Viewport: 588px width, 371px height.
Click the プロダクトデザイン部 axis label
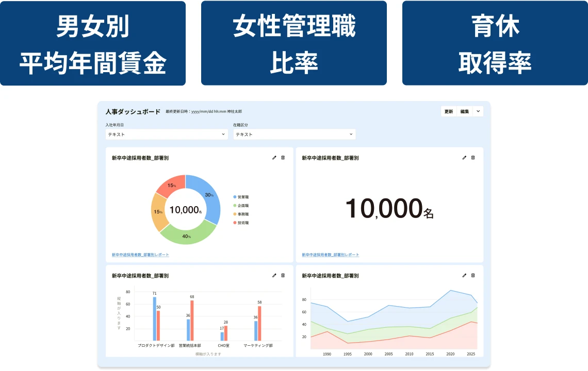pos(156,346)
